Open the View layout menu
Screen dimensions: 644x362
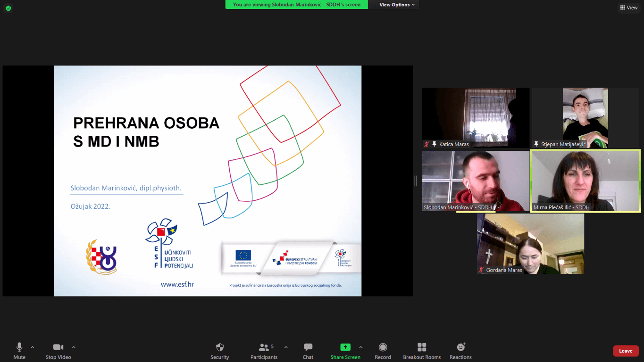(x=628, y=8)
